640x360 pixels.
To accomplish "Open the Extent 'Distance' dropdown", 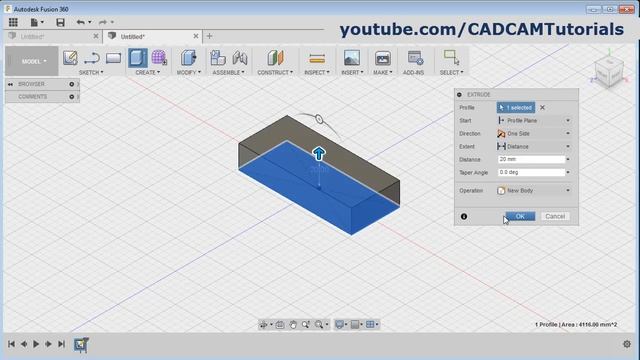I will coord(534,147).
